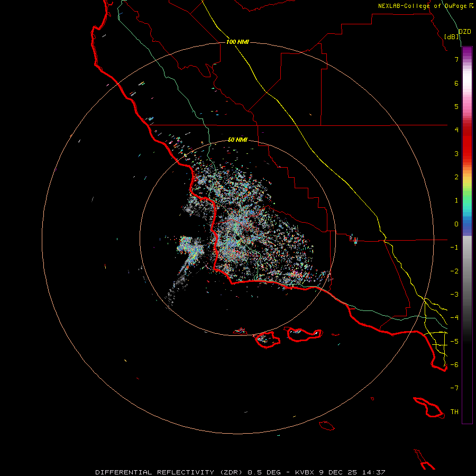Screen dimensions: 476x476
Task: Click the "6" value on the color scale
Action: (x=456, y=83)
